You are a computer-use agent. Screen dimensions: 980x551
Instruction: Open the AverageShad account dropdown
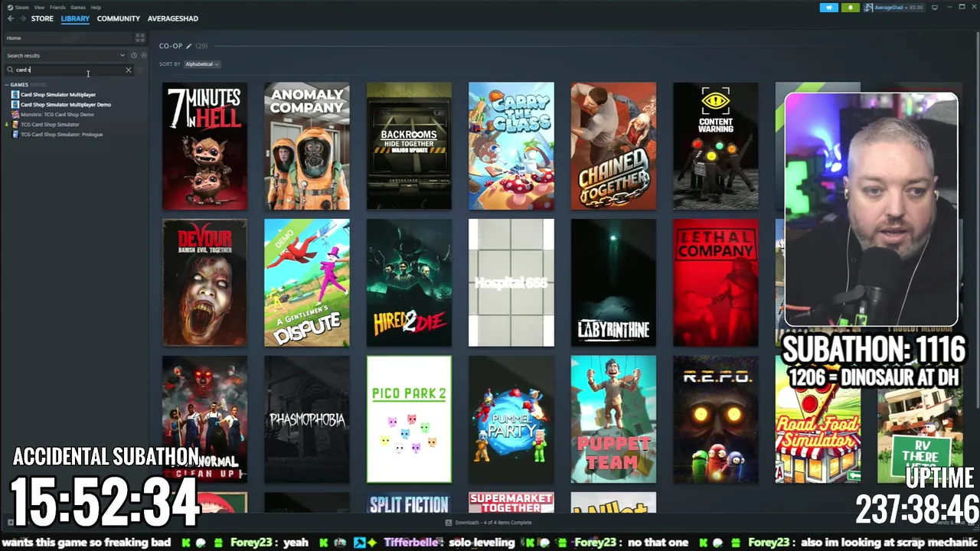pyautogui.click(x=893, y=8)
